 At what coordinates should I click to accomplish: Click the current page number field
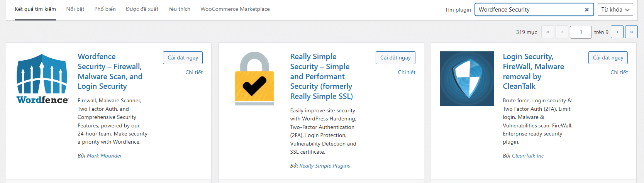point(581,32)
